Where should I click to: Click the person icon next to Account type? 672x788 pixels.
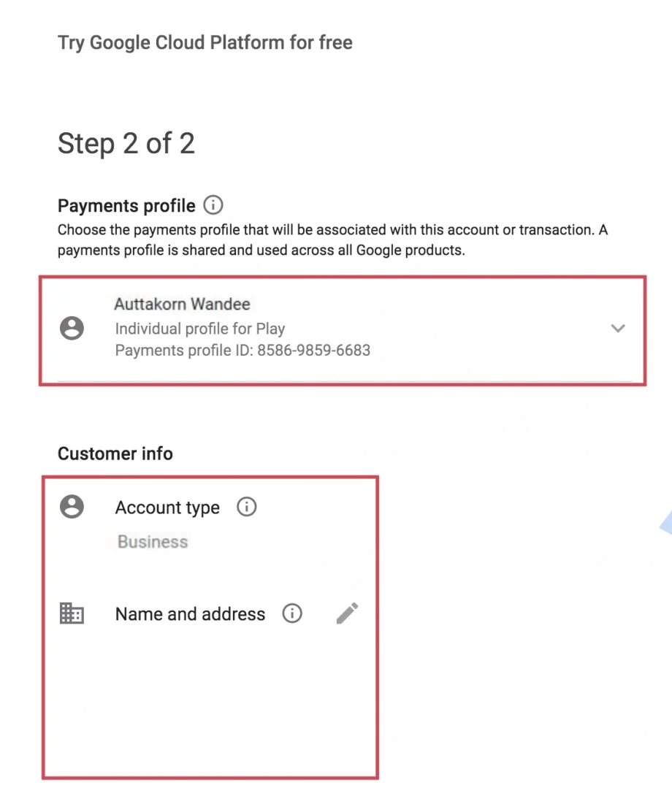coord(72,506)
